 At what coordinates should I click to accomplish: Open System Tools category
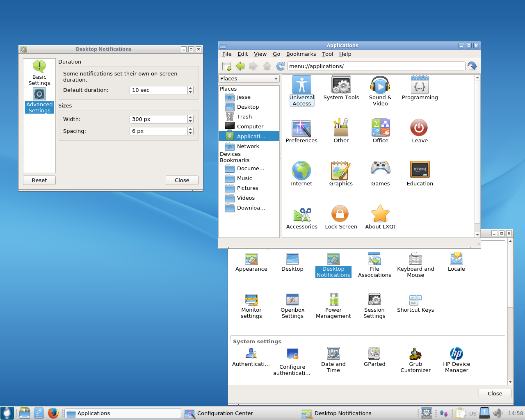(x=341, y=88)
